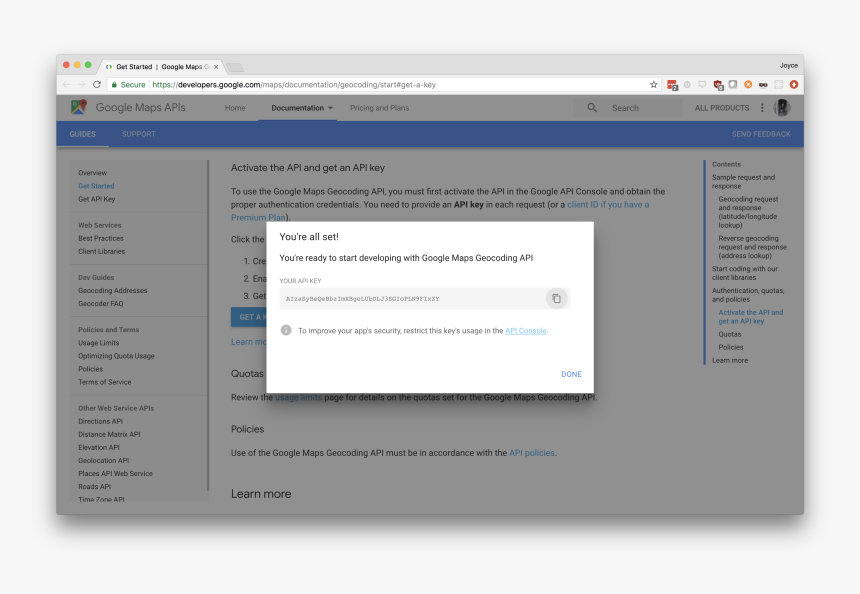Open a new browser tab
The image size is (860, 594).
tap(235, 67)
